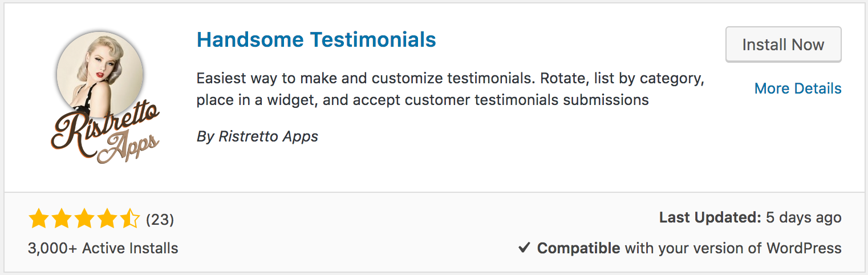
Task: Click the '5 days ago' update time
Action: click(x=804, y=218)
